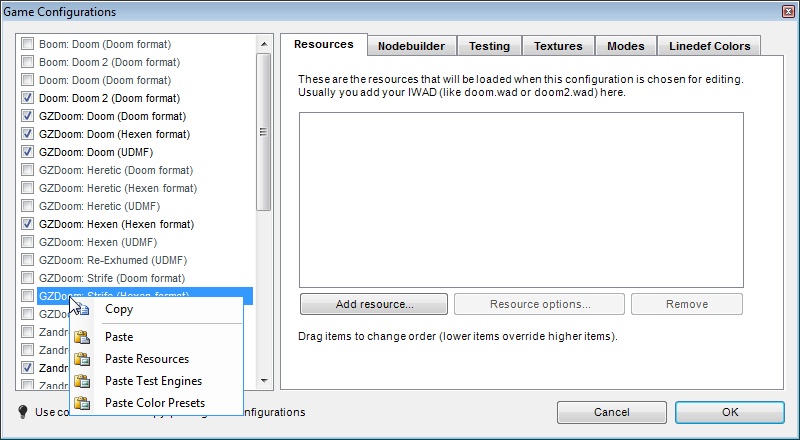Screen dimensions: 800x440
Task: Click scroll down arrow of configuration list
Action: pos(264,381)
